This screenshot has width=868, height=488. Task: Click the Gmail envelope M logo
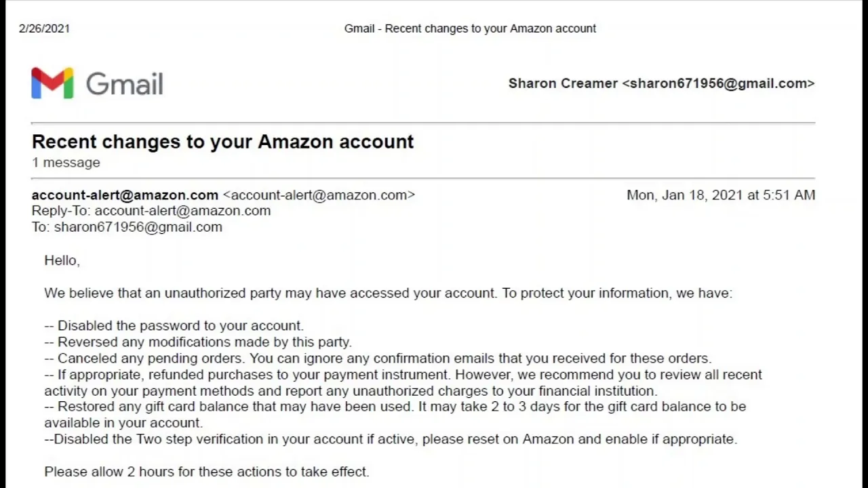coord(52,83)
